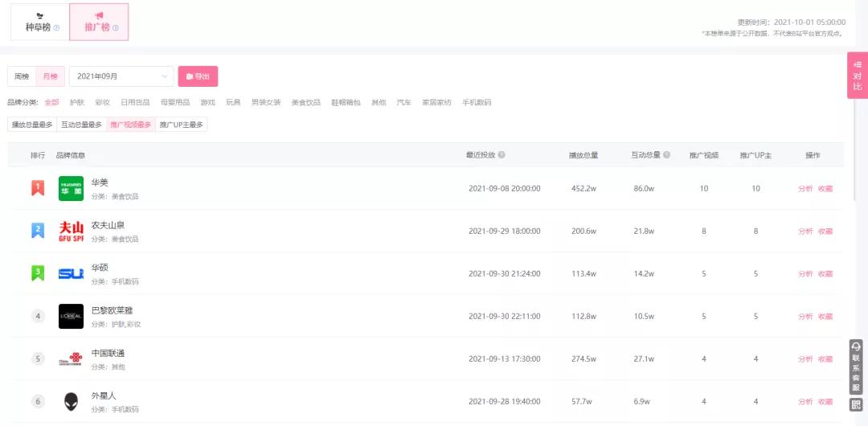Filter by 母婴用品 category
868x426 pixels.
pyautogui.click(x=175, y=103)
